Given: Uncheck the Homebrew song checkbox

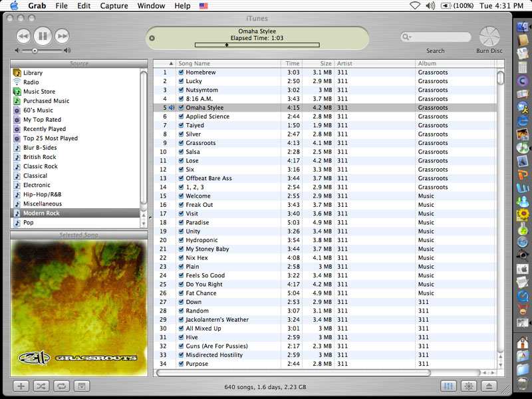Looking at the screenshot, I should [181, 72].
